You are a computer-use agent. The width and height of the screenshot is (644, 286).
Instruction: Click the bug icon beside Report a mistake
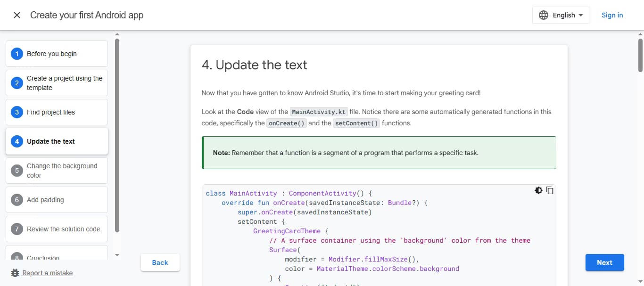pos(14,273)
